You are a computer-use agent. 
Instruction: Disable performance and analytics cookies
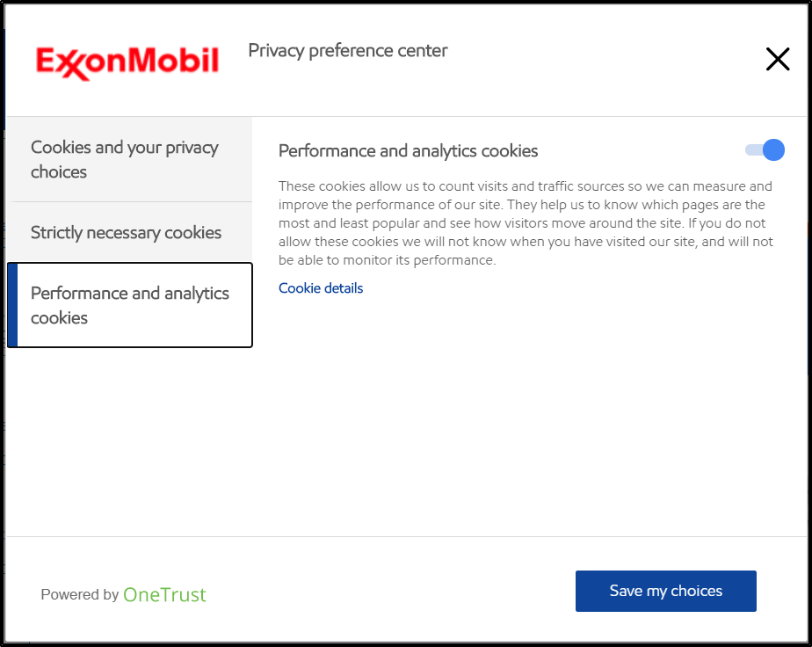click(764, 150)
